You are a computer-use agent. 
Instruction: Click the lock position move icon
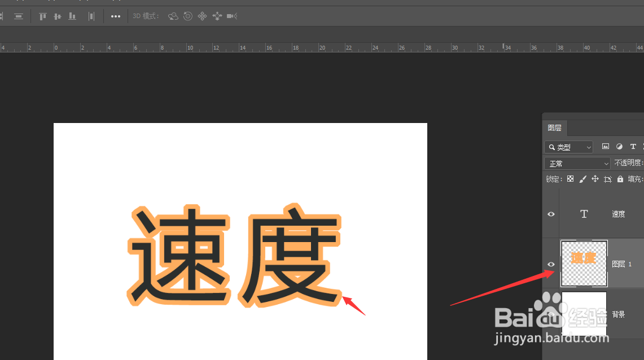[595, 179]
